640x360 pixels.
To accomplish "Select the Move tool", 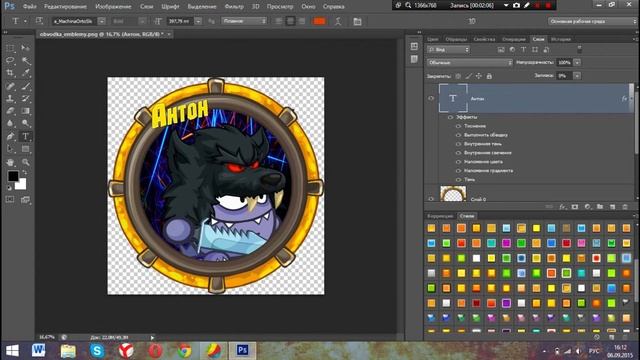I will (25, 48).
